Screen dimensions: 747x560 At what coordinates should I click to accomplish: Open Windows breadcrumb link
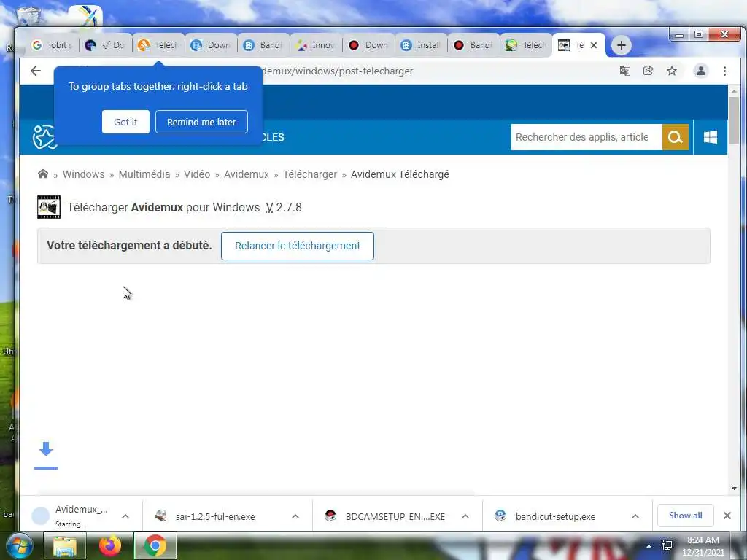pyautogui.click(x=83, y=174)
